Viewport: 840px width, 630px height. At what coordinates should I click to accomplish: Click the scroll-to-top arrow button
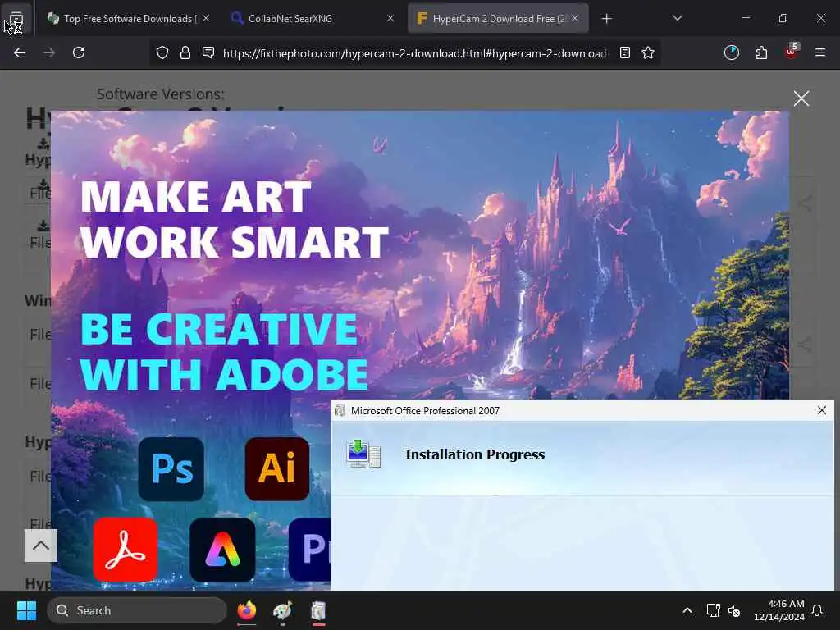(x=41, y=546)
